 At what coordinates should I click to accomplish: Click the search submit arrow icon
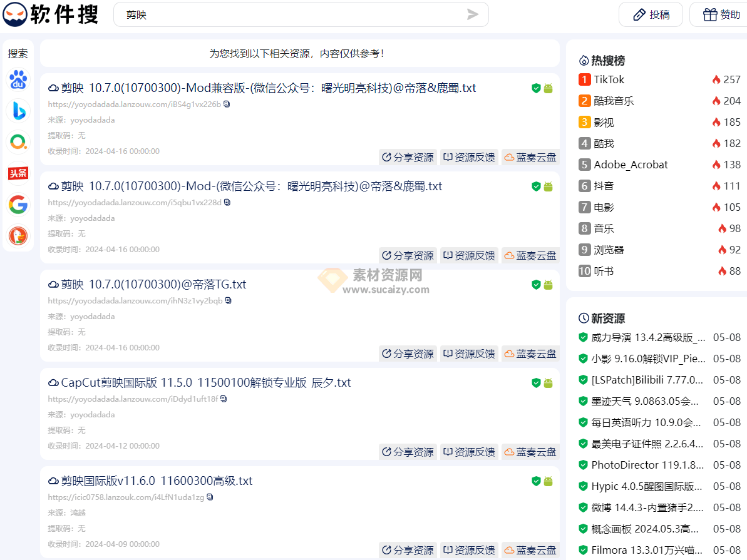(x=473, y=14)
